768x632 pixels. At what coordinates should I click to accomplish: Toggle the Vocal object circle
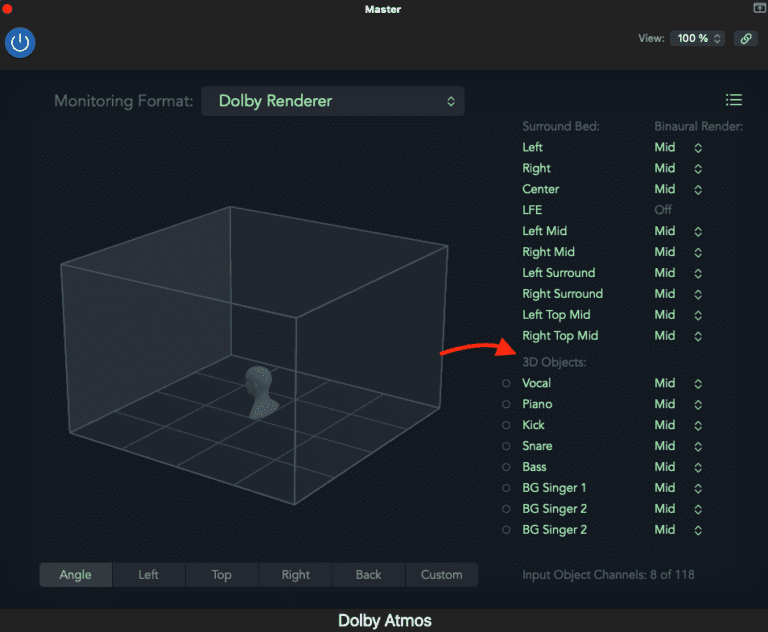(506, 383)
